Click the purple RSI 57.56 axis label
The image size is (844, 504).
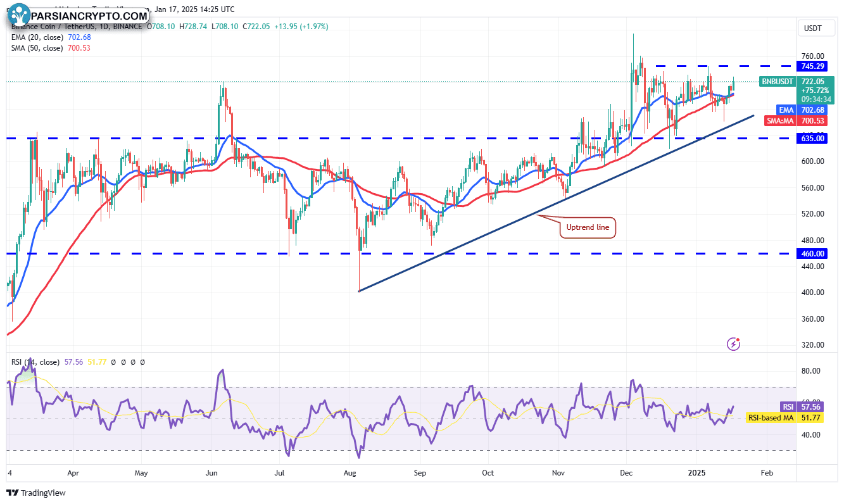[803, 407]
